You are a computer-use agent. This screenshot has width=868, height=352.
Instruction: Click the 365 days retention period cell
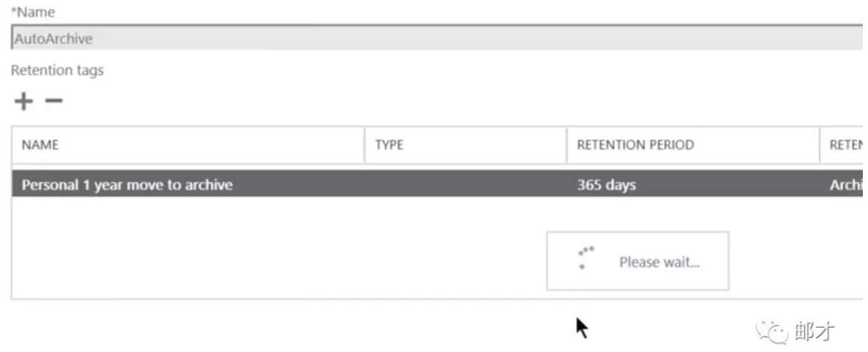(607, 185)
